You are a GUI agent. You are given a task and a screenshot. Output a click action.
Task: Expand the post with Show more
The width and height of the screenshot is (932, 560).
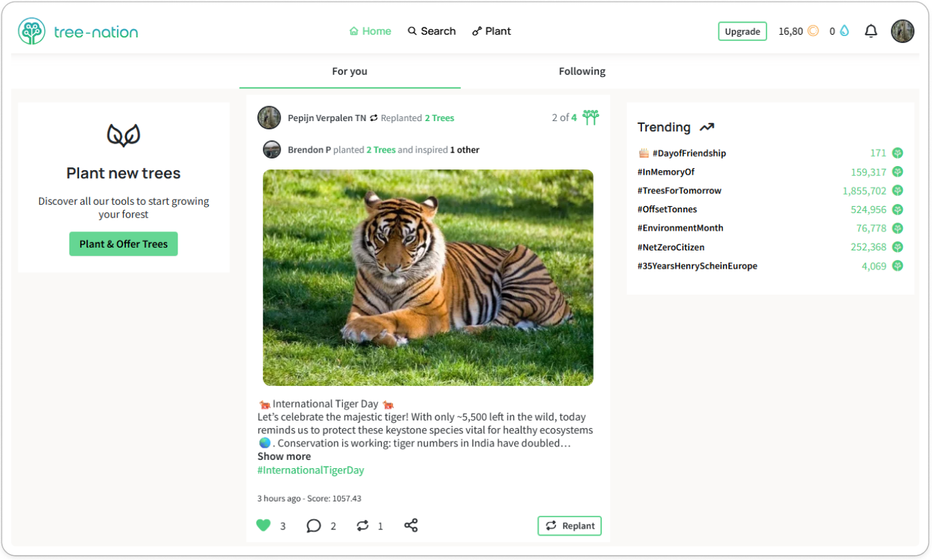[x=284, y=457]
